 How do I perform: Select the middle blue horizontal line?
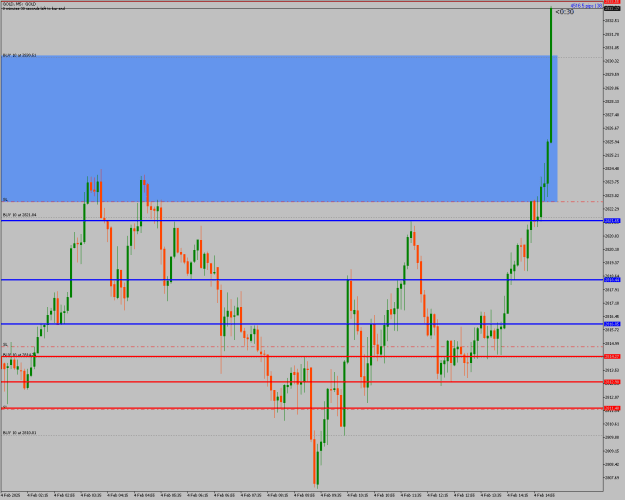coord(302,280)
